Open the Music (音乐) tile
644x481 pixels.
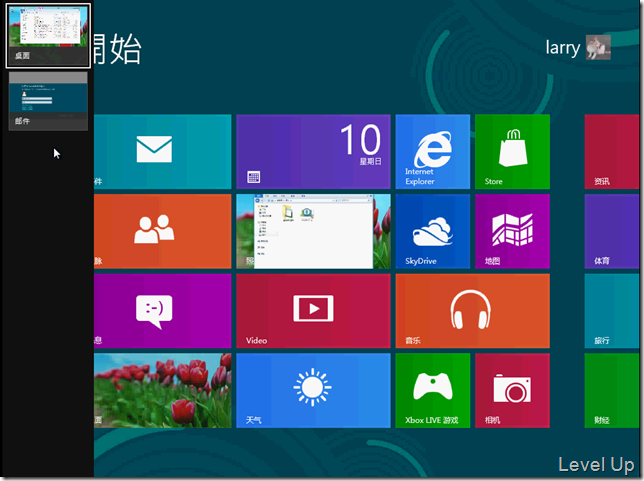472,311
